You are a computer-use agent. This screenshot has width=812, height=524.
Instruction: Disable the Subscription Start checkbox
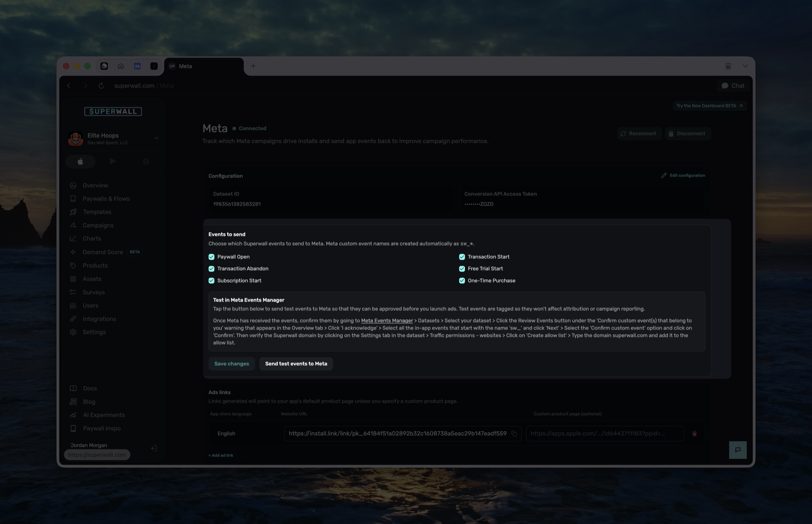(x=212, y=280)
